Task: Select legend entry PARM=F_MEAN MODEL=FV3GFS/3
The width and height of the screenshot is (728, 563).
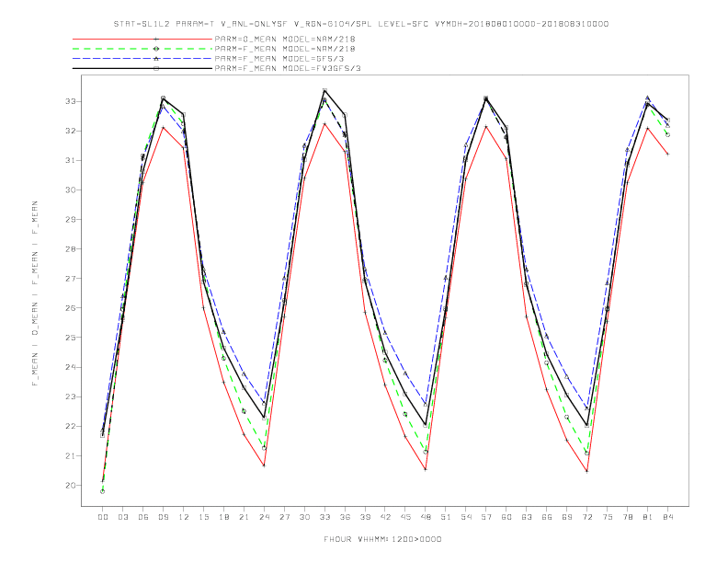Action: [x=288, y=68]
